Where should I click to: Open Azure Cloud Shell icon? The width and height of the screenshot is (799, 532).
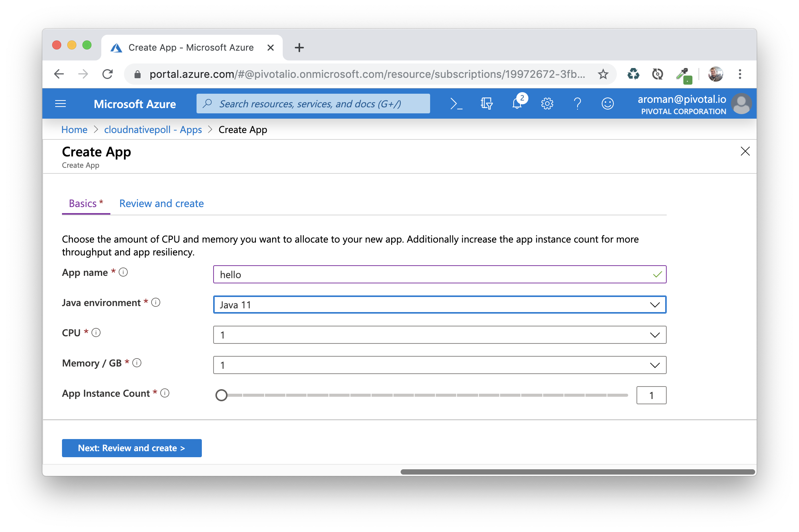tap(456, 104)
